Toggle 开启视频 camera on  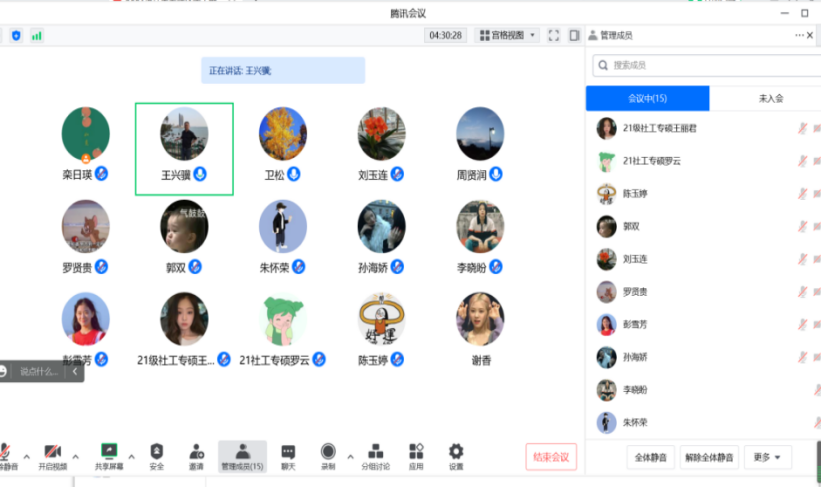click(53, 455)
